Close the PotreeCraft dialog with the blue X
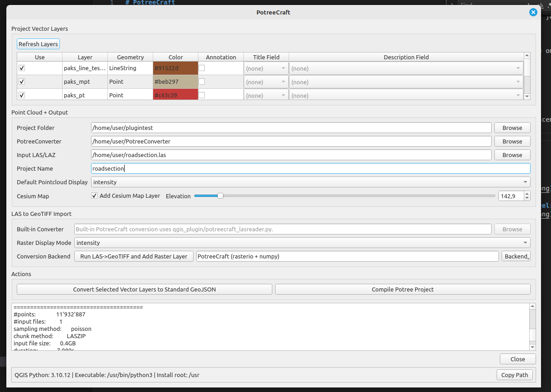 (x=533, y=12)
